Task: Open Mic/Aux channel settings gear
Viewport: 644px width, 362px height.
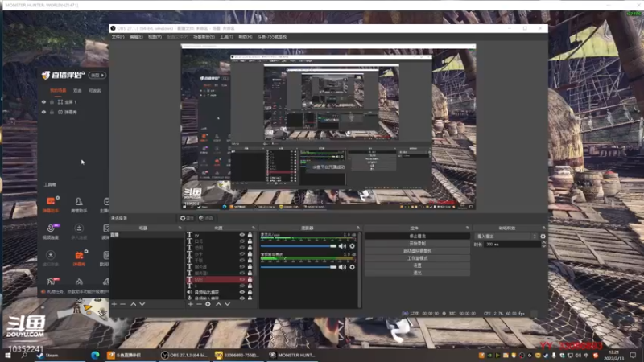Action: pos(352,246)
